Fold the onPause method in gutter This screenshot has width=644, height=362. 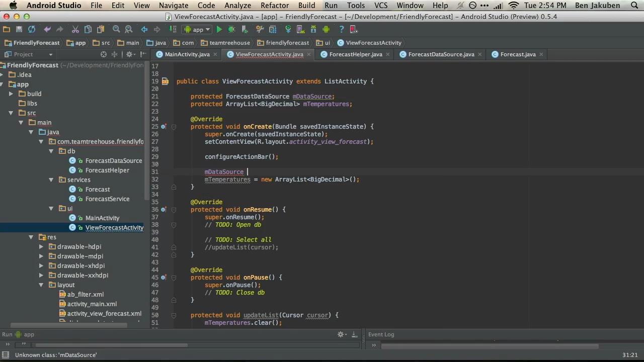(x=174, y=278)
